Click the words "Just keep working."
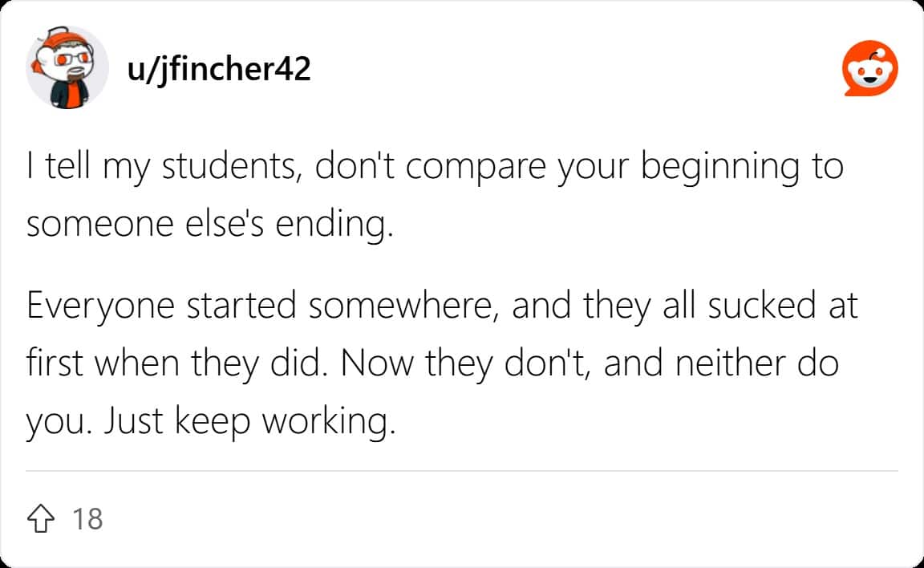 (x=250, y=423)
